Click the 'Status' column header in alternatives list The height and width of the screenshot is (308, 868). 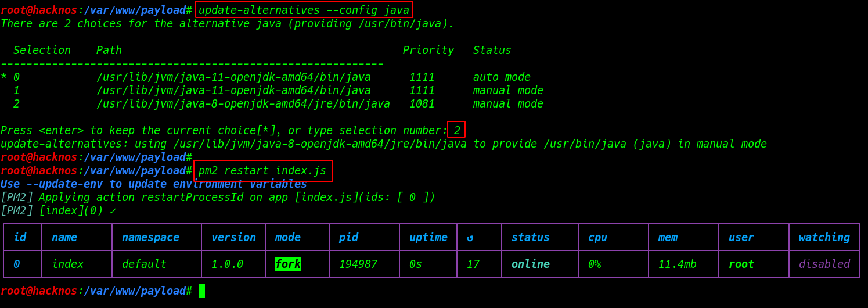(x=492, y=51)
